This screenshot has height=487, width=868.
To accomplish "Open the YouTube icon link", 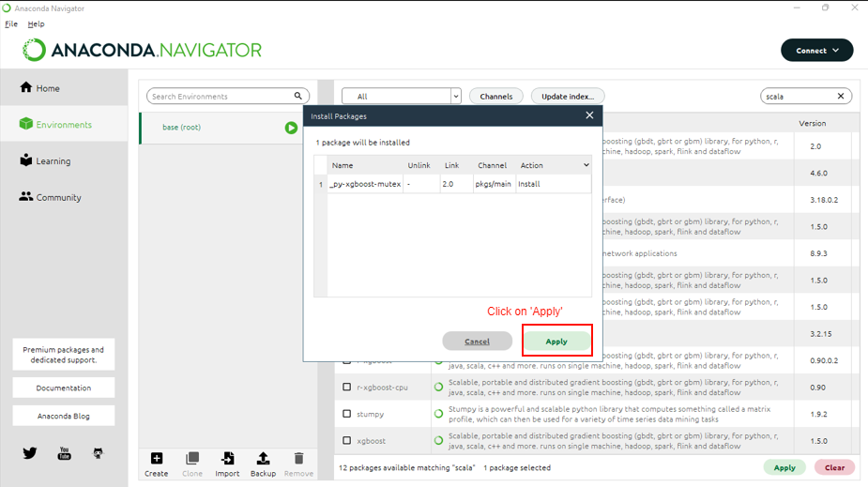I will [64, 453].
